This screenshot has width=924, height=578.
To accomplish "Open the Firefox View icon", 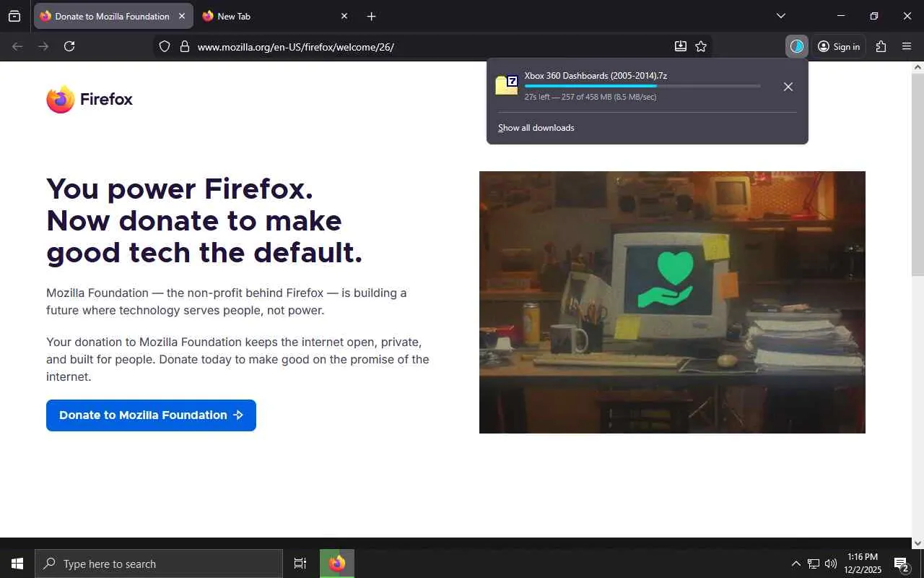I will tap(14, 16).
